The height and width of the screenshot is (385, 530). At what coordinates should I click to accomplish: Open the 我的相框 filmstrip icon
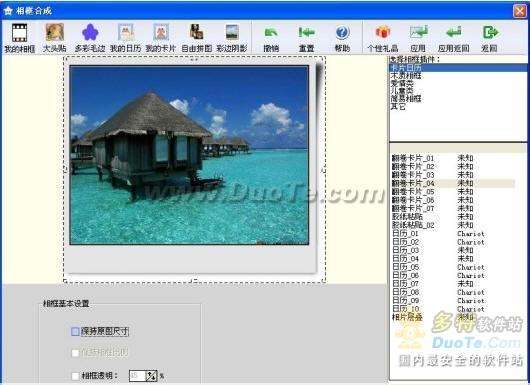(20, 33)
